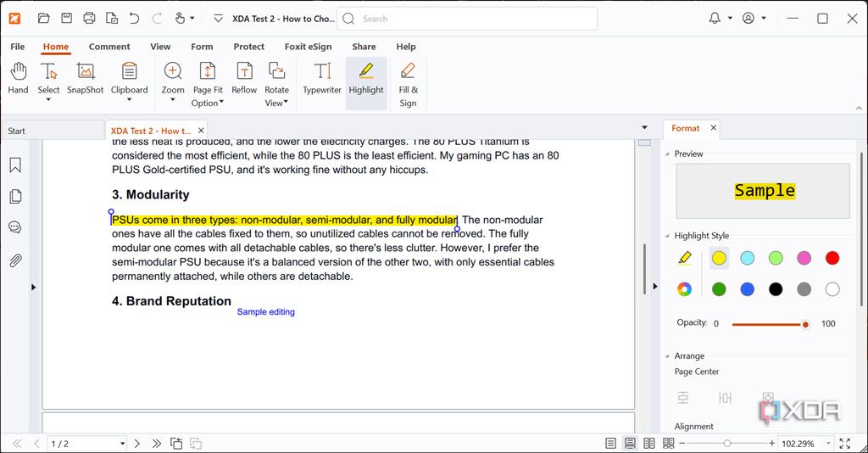Click the Open folder icon in title bar
This screenshot has width=868, height=453.
click(x=44, y=19)
